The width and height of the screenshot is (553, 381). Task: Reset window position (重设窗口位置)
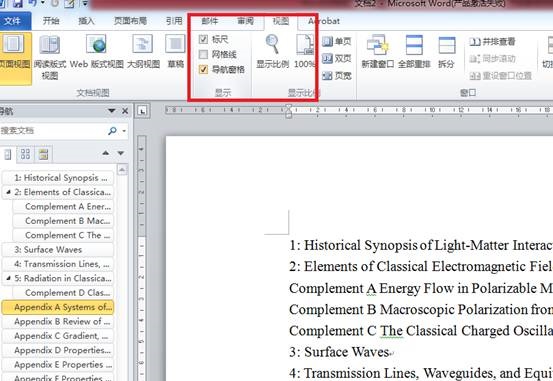(x=500, y=75)
